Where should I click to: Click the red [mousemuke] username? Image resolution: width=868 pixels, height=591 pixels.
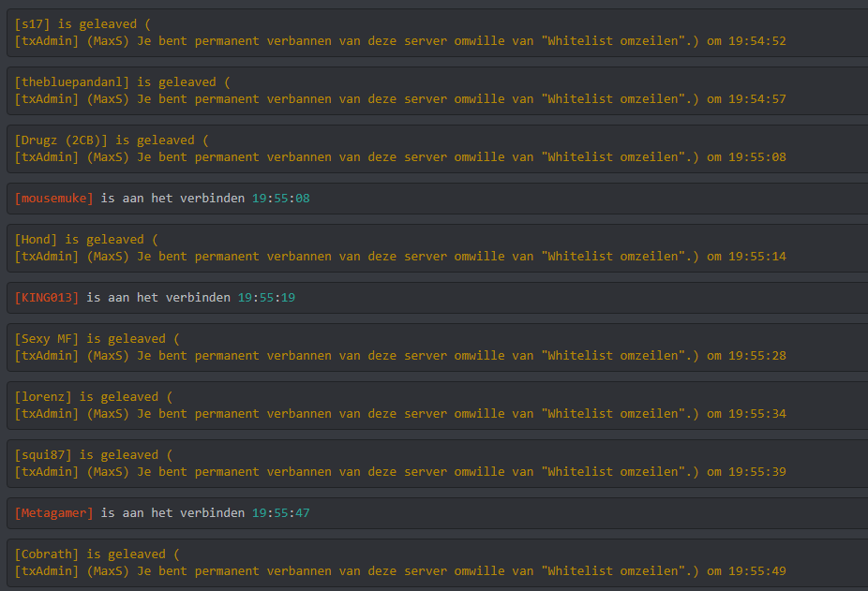53,199
